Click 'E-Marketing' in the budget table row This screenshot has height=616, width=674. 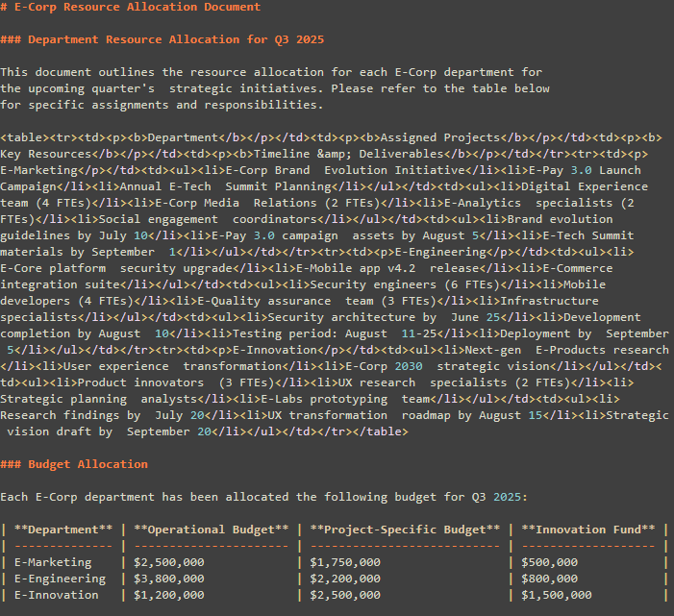click(53, 562)
